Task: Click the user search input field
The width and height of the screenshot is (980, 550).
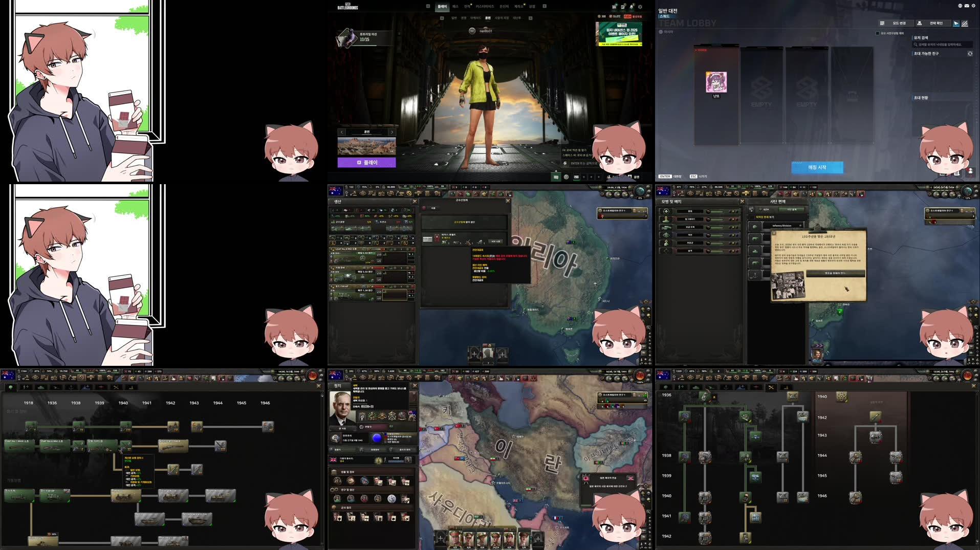Action: [943, 45]
